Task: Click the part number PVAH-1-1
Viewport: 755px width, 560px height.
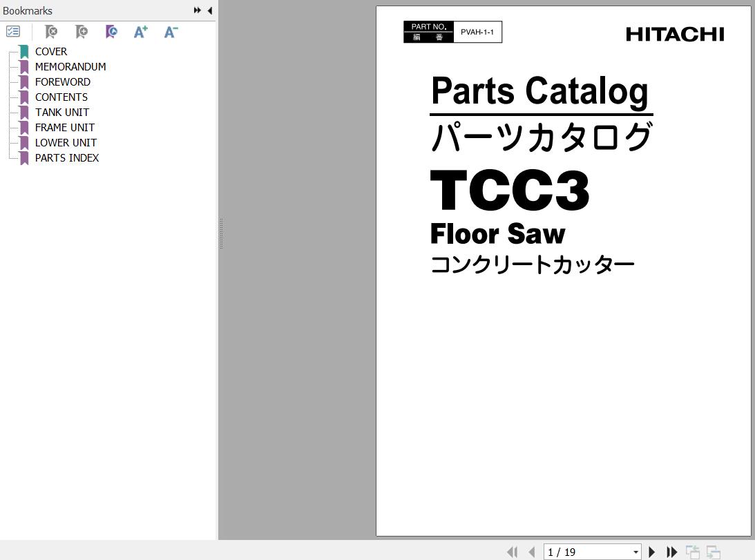Action: (477, 32)
